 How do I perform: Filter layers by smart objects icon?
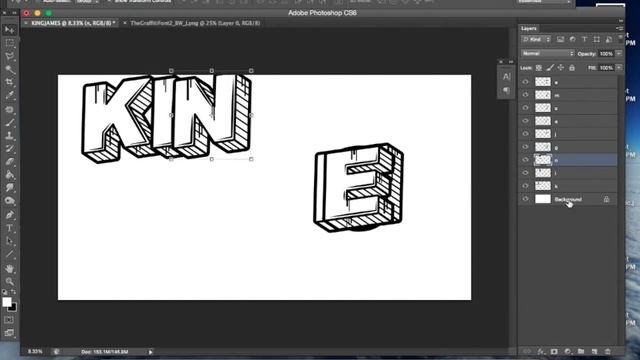point(609,40)
